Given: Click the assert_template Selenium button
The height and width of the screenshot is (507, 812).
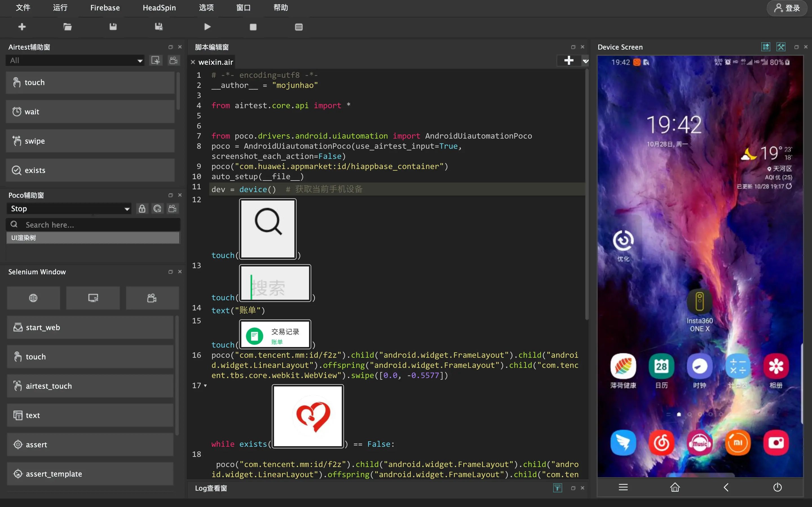Looking at the screenshot, I should pyautogui.click(x=90, y=474).
